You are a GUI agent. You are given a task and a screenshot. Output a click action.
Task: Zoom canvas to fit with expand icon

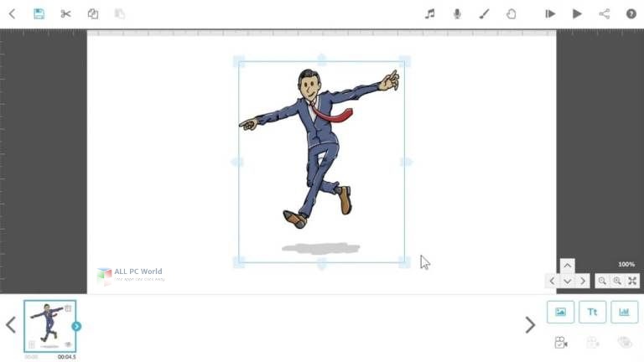[x=632, y=281]
